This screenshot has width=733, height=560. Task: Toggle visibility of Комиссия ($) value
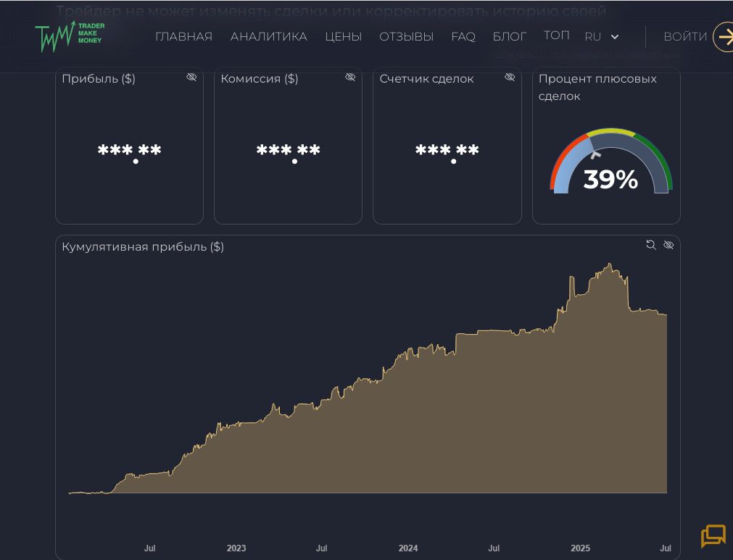(x=350, y=77)
